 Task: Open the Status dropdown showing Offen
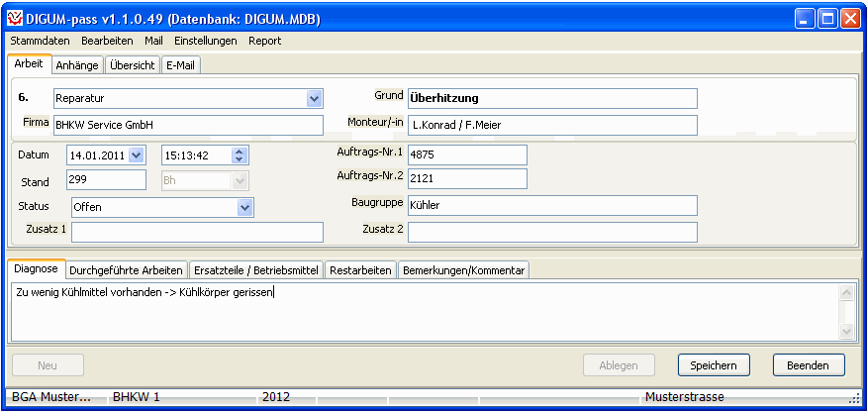[x=245, y=207]
